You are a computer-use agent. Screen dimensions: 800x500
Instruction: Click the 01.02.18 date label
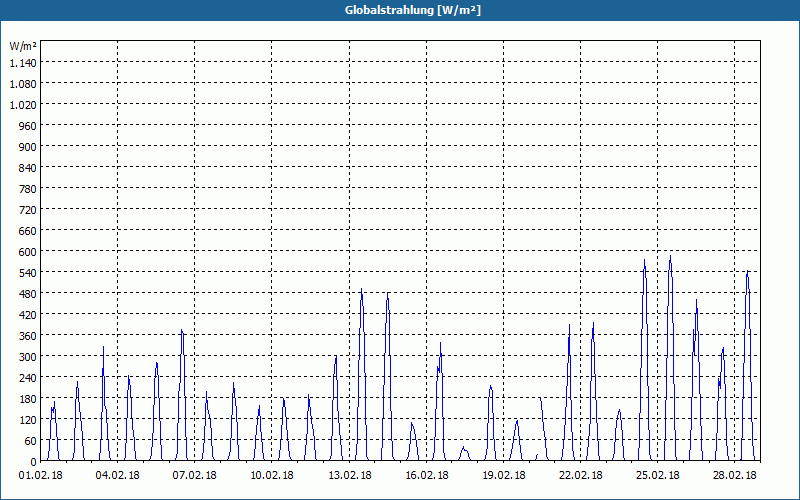40,475
